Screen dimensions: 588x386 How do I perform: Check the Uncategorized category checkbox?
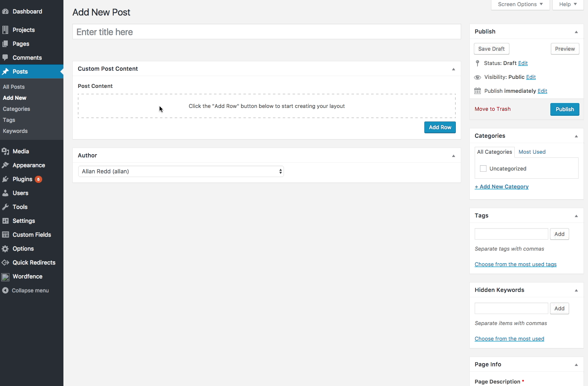point(483,168)
